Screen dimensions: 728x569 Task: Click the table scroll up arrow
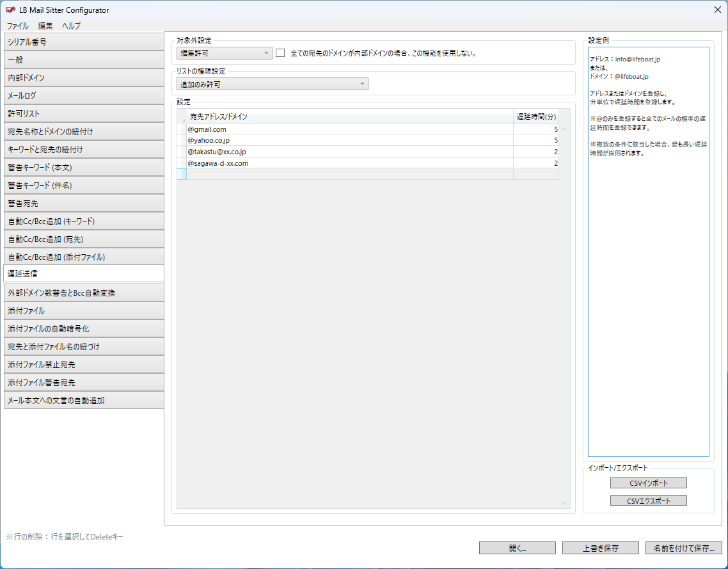coord(565,129)
